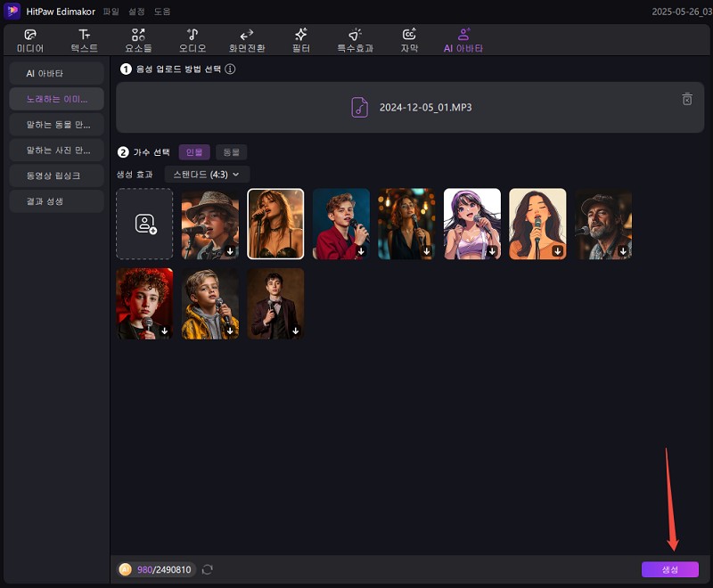The height and width of the screenshot is (588, 713).
Task: Click download arrow on red-jacket boy avatar
Action: (361, 251)
